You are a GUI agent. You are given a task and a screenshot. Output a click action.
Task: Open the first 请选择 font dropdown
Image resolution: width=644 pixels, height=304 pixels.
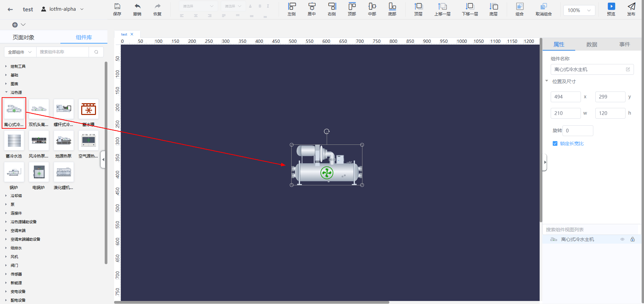pyautogui.click(x=198, y=6)
